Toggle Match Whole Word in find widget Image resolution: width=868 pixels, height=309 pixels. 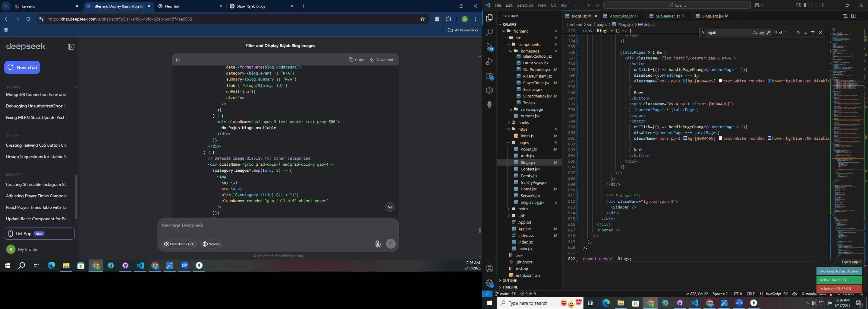click(x=762, y=33)
